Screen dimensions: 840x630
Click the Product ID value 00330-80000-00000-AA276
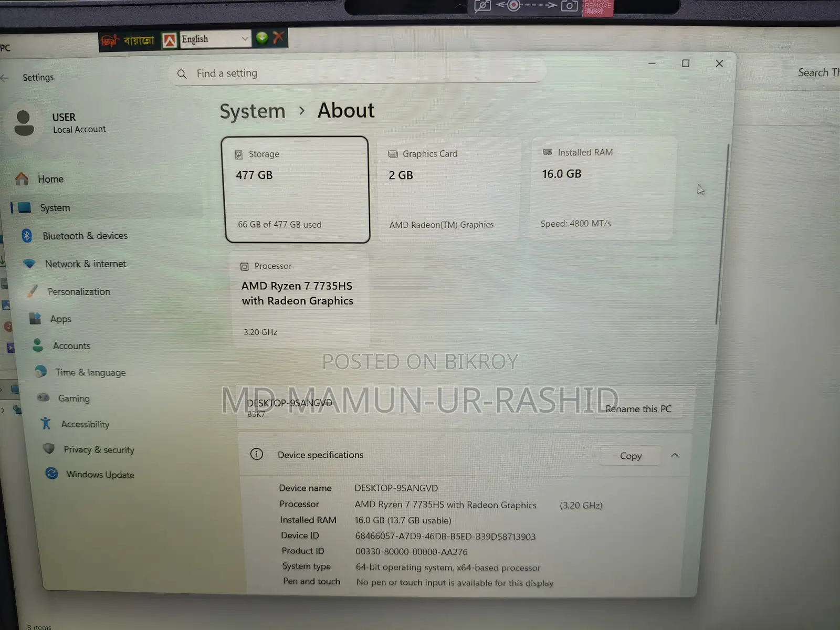(411, 552)
